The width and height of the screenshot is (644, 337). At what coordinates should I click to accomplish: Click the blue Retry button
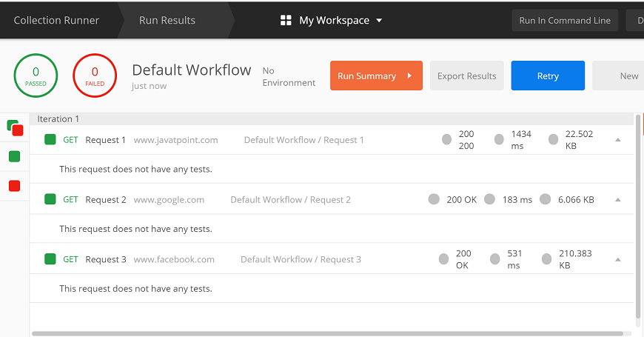pos(548,76)
